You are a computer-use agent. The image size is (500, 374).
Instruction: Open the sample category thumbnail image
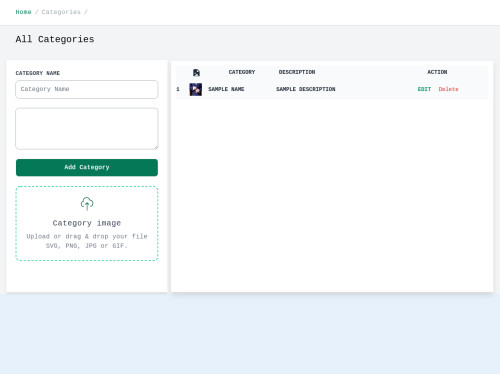[196, 89]
